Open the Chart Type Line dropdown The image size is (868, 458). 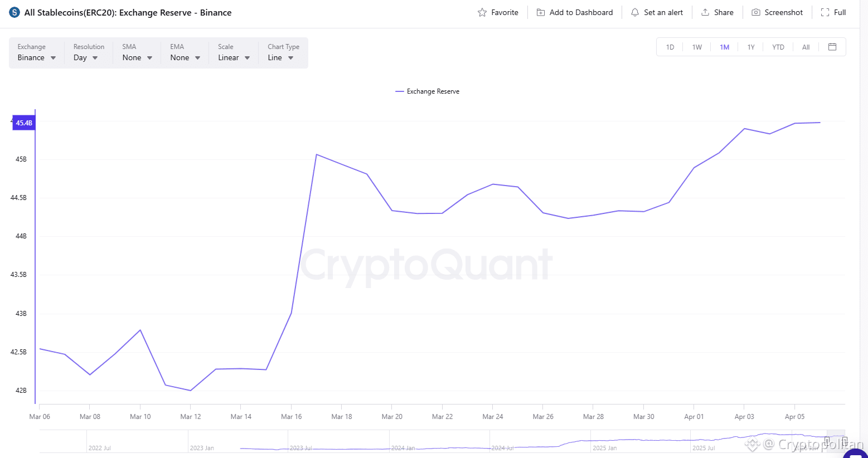(x=280, y=58)
